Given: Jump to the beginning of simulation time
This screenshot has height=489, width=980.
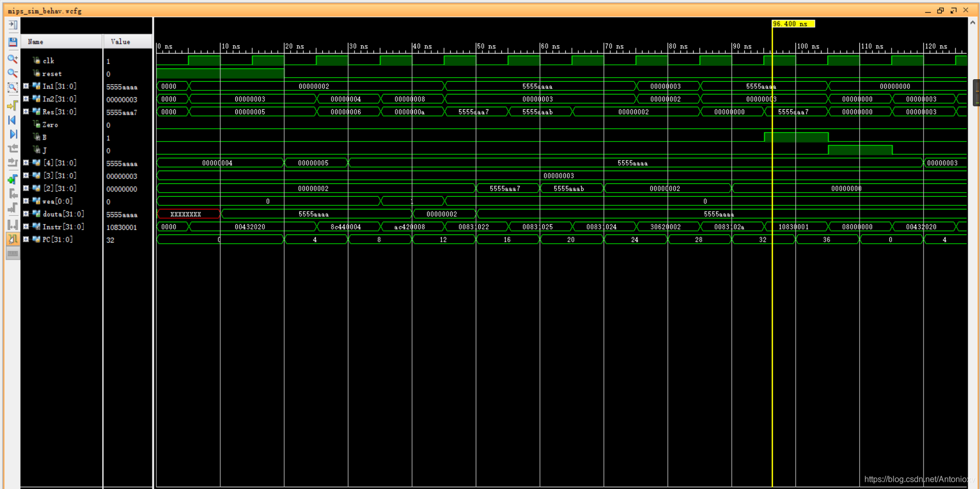Looking at the screenshot, I should coord(13,120).
